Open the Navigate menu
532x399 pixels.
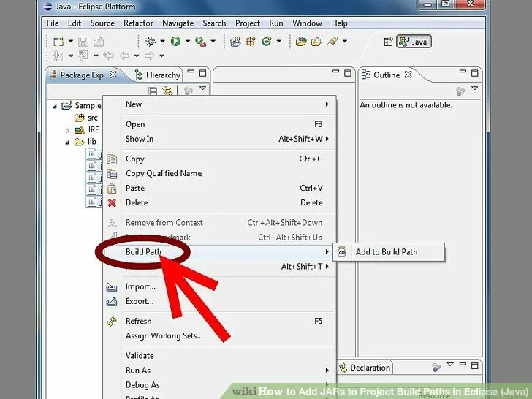[178, 23]
